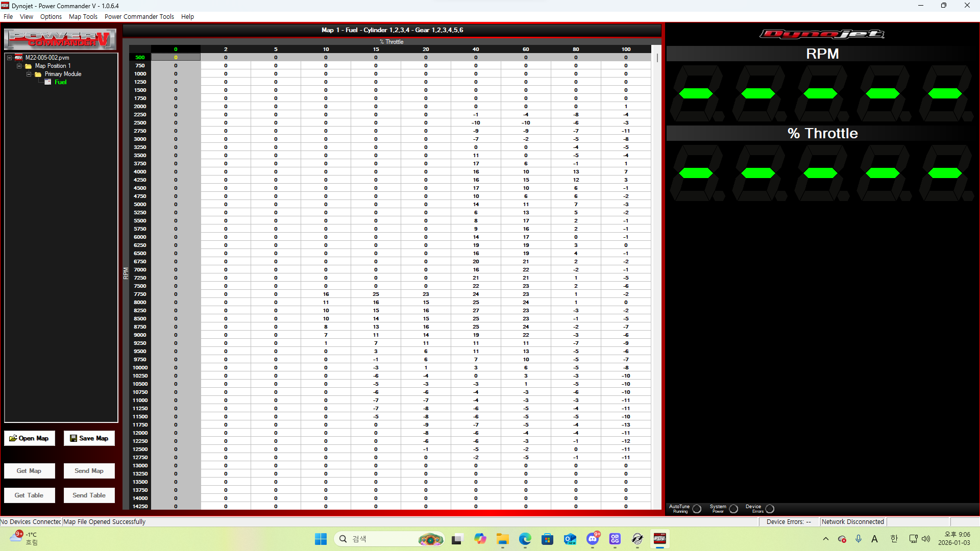Click the Dynojet logo
The height and width of the screenshot is (551, 980).
822,34
